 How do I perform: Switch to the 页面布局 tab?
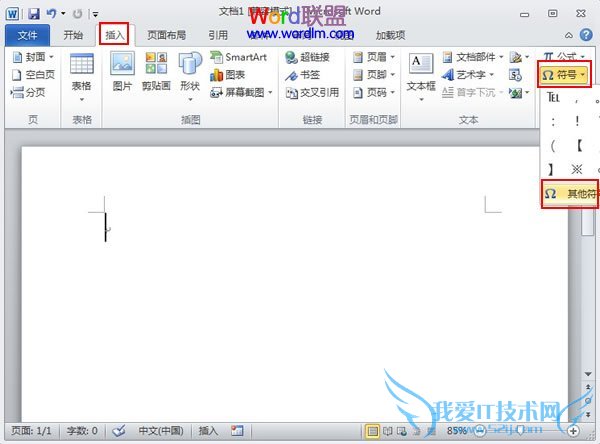pyautogui.click(x=166, y=35)
